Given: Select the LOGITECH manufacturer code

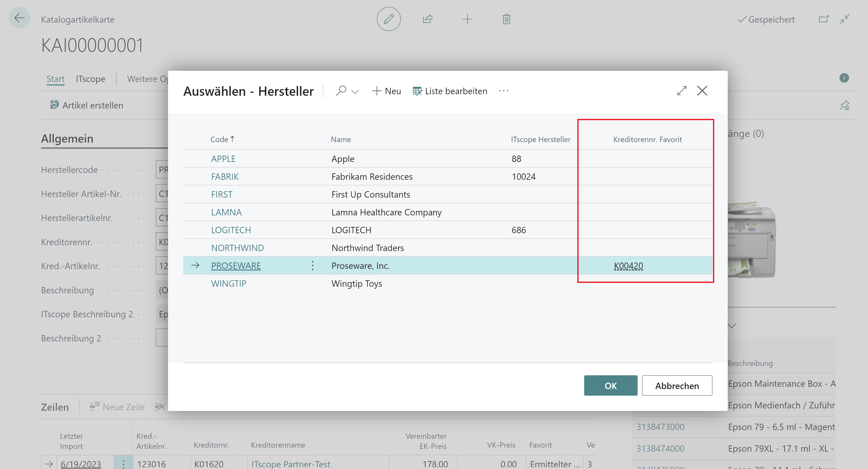Looking at the screenshot, I should click(x=231, y=230).
